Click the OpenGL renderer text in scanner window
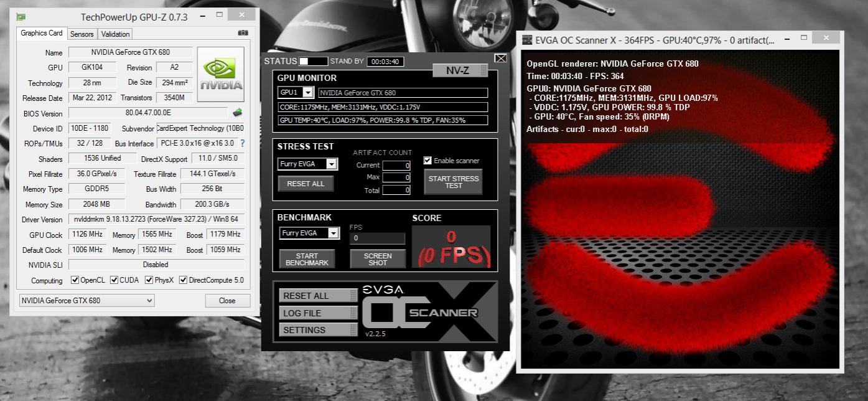The height and width of the screenshot is (401, 868). [x=612, y=64]
